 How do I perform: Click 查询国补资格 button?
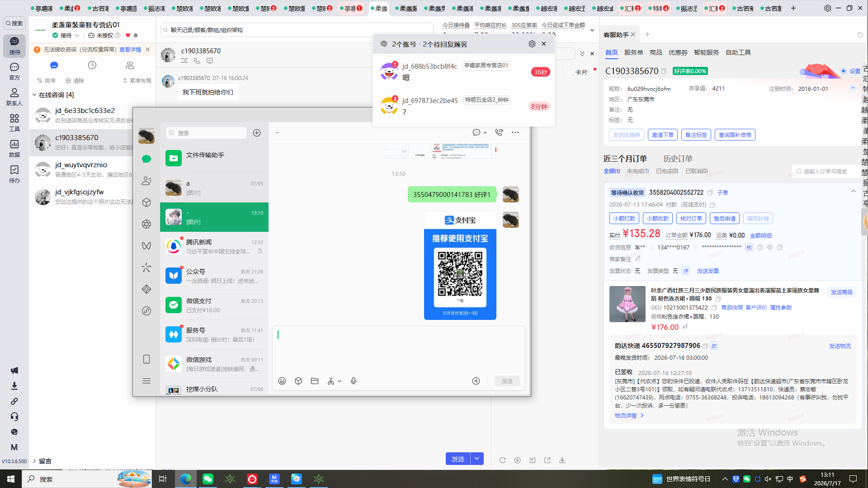tap(735, 135)
